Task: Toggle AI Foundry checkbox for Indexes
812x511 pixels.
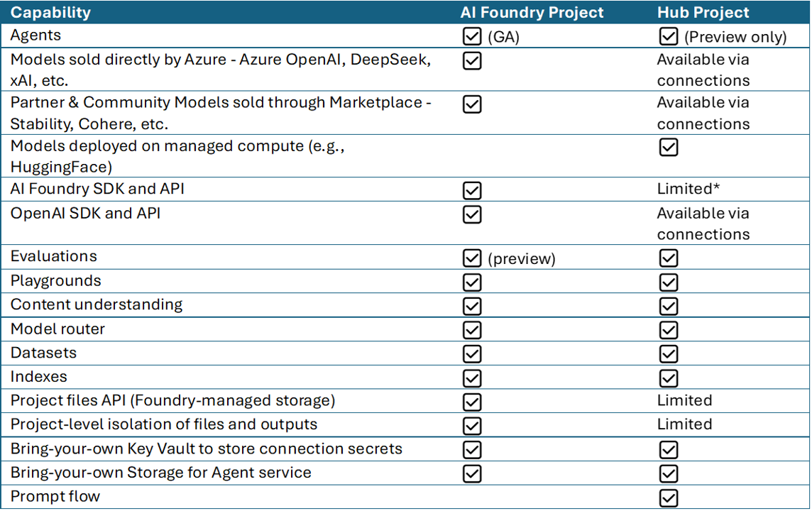Action: [x=472, y=378]
